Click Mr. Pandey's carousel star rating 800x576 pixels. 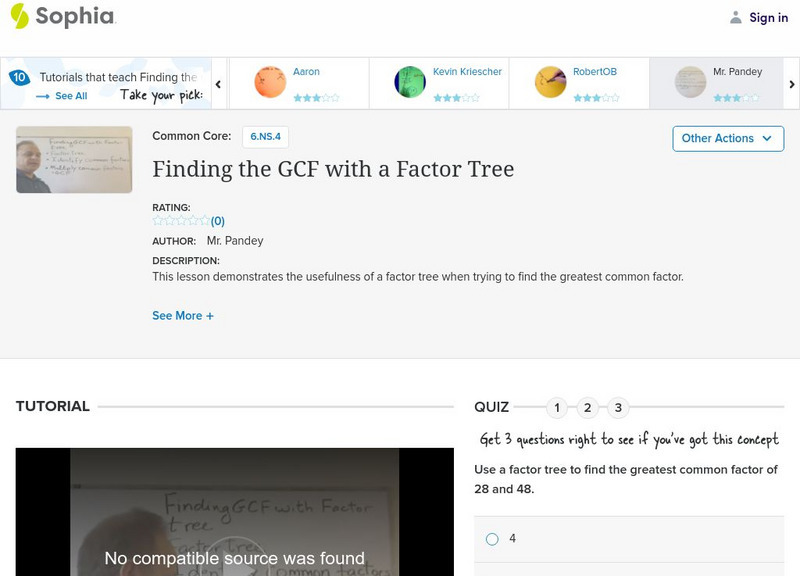tap(736, 97)
